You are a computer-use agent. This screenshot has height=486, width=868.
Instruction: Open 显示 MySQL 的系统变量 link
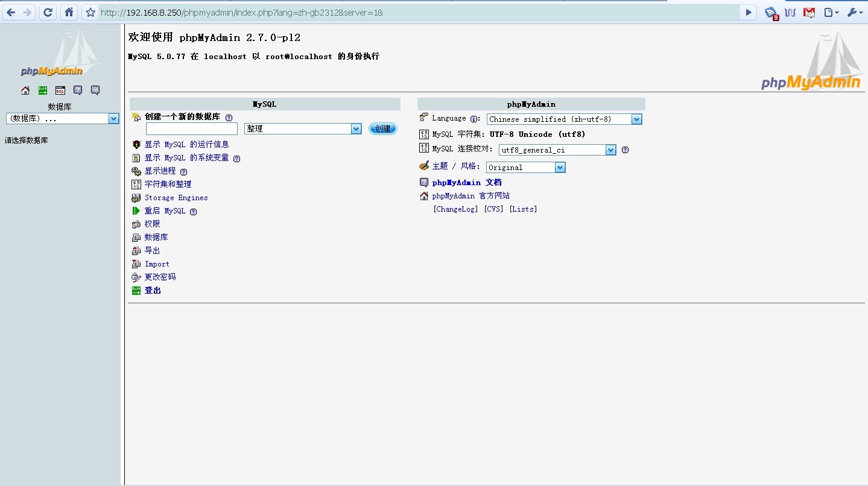pyautogui.click(x=186, y=158)
